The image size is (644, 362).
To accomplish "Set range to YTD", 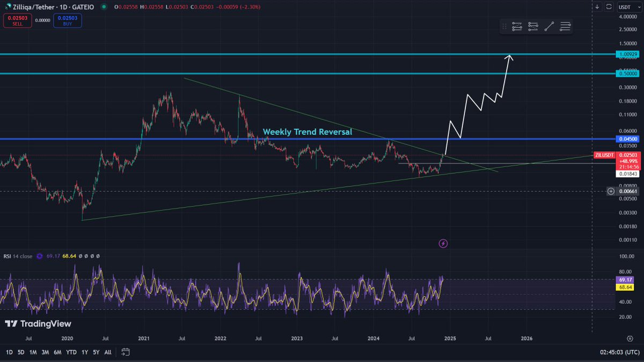I will pyautogui.click(x=71, y=352).
